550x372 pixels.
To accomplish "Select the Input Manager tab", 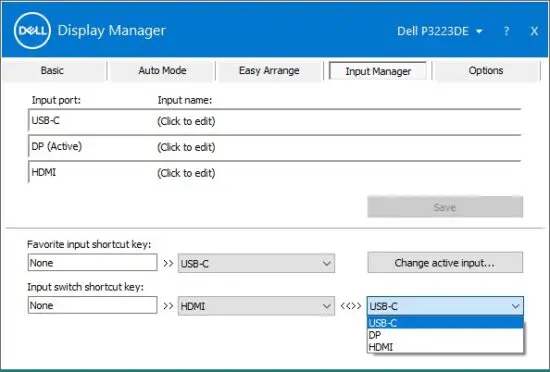I will tap(378, 71).
